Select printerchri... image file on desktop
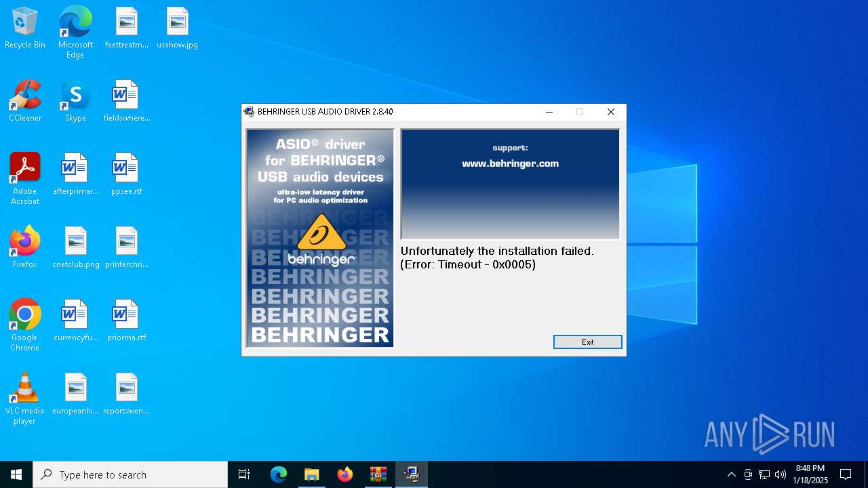 (126, 248)
